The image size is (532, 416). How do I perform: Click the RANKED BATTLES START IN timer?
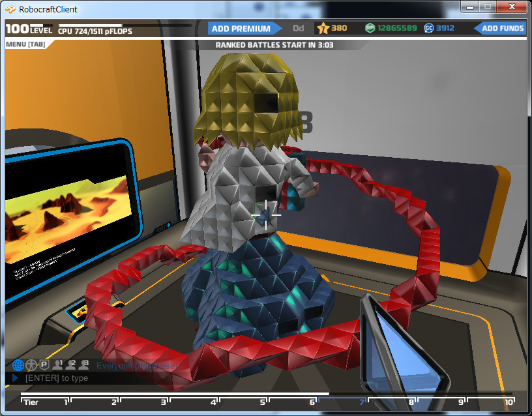tap(274, 45)
